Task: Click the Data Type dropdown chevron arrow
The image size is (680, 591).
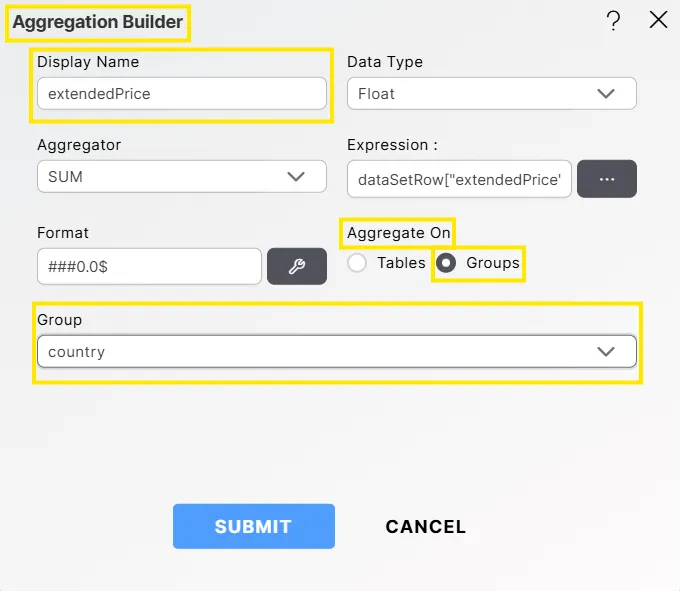Action: (606, 94)
